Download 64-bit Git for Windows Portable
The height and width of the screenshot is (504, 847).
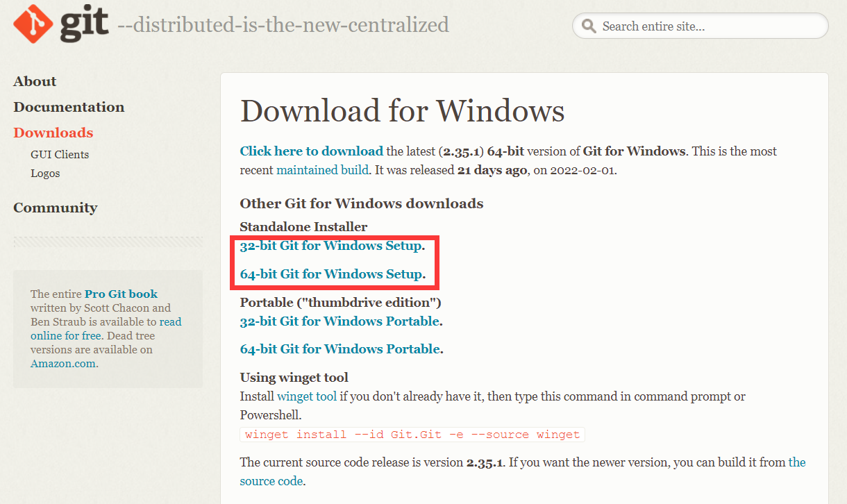pyautogui.click(x=339, y=349)
